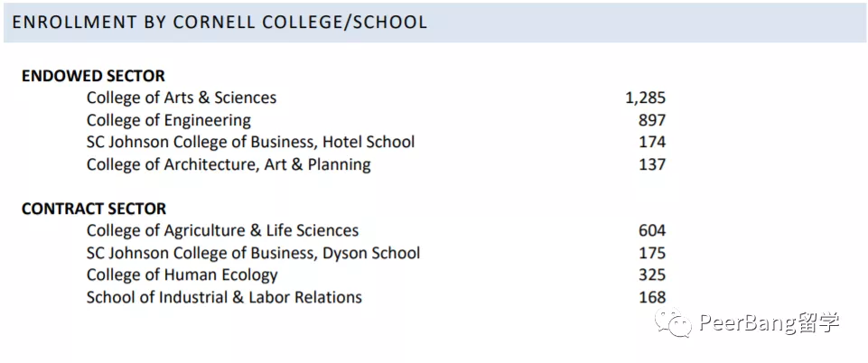Click the College of Arts & Sciences row label
This screenshot has height=363, width=868.
182,98
